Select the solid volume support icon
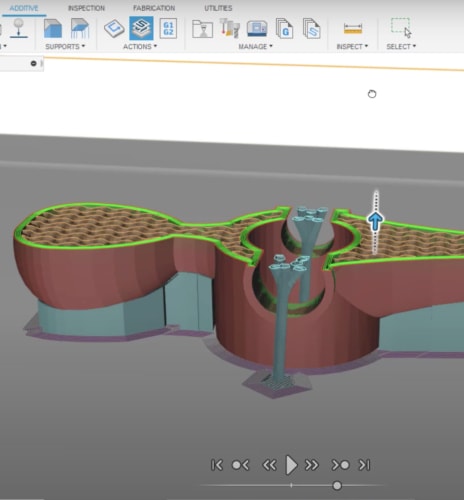The height and width of the screenshot is (500, 464). (x=53, y=29)
